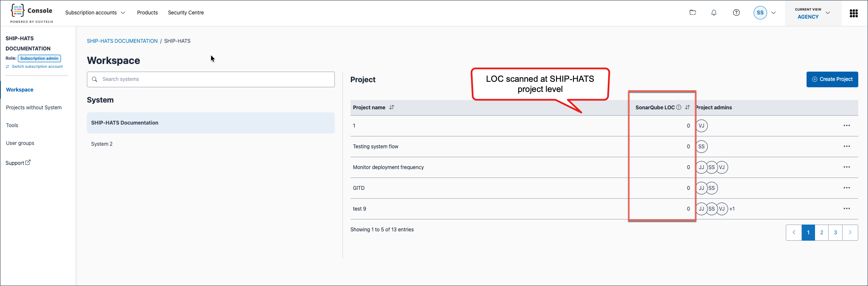
Task: Select the SHIP-HATS Documentation system
Action: tap(211, 123)
